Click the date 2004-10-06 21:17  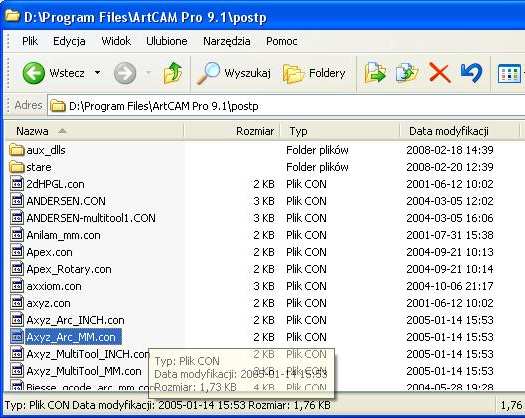(450, 286)
